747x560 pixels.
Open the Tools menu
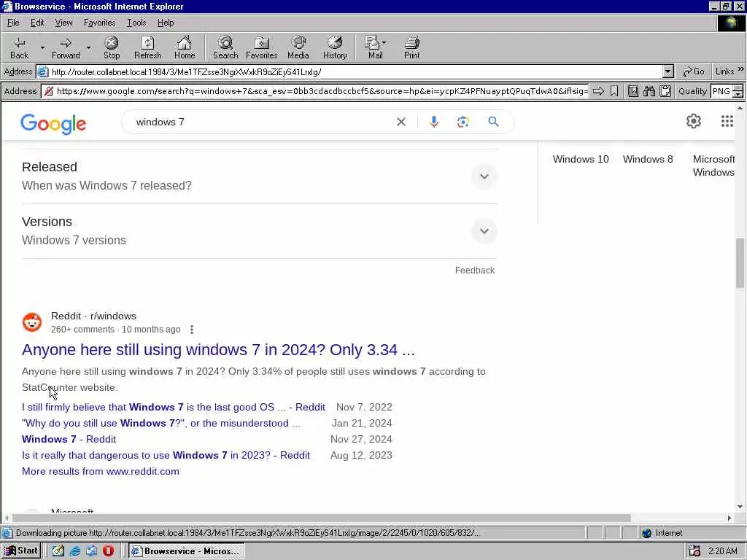pyautogui.click(x=136, y=23)
